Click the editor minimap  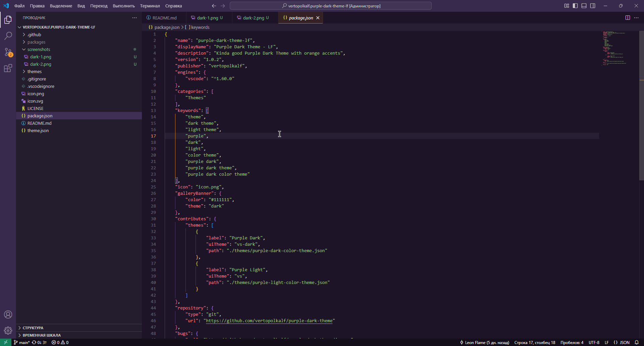coord(619,49)
